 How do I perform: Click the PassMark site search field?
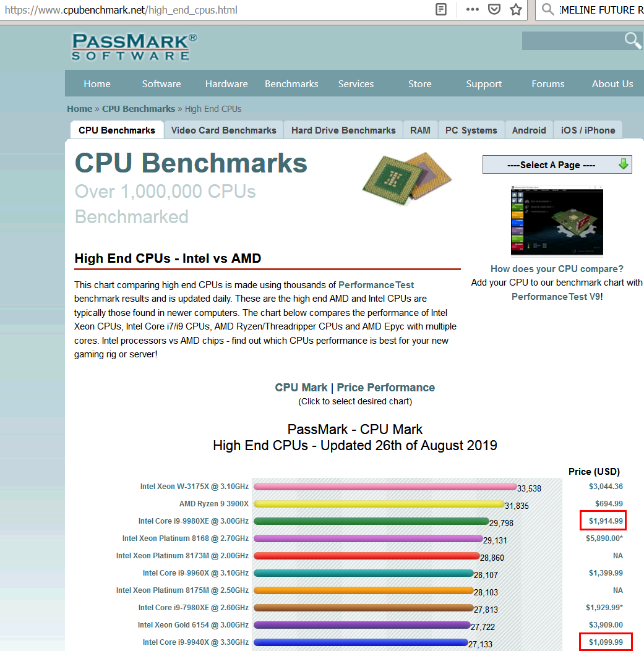point(572,41)
